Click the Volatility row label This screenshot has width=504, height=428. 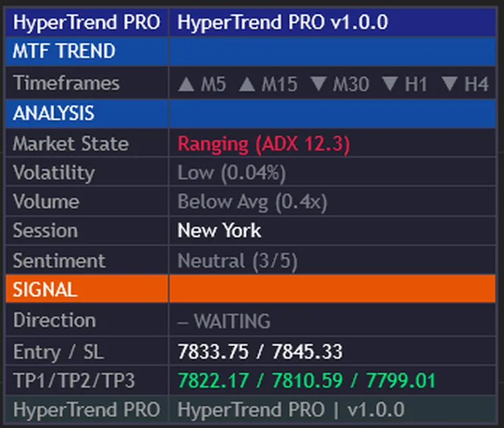[54, 173]
